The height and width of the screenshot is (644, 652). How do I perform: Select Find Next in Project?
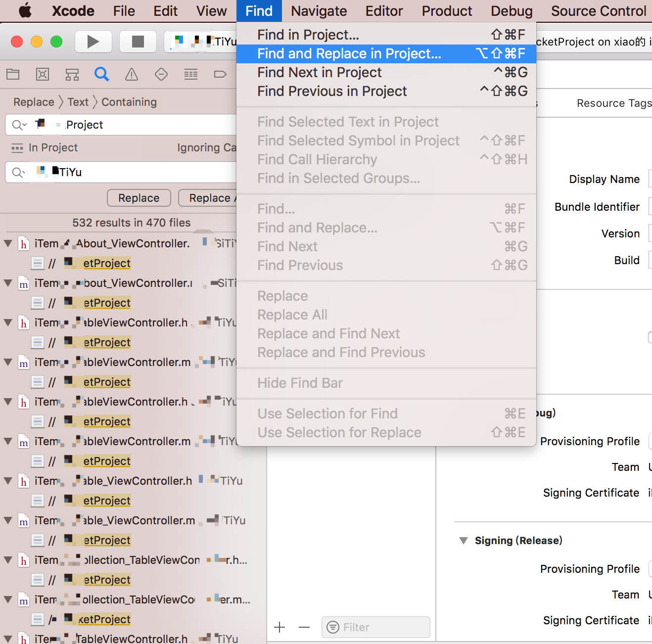coord(386,72)
